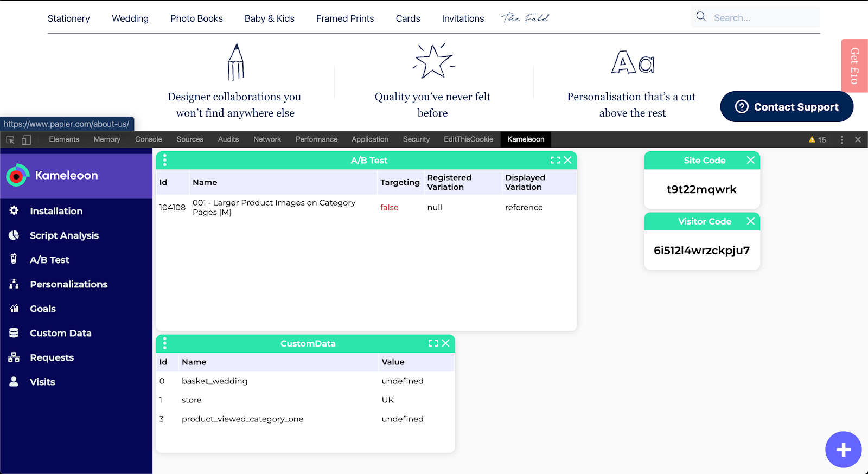Open the DevTools more options menu

[841, 139]
